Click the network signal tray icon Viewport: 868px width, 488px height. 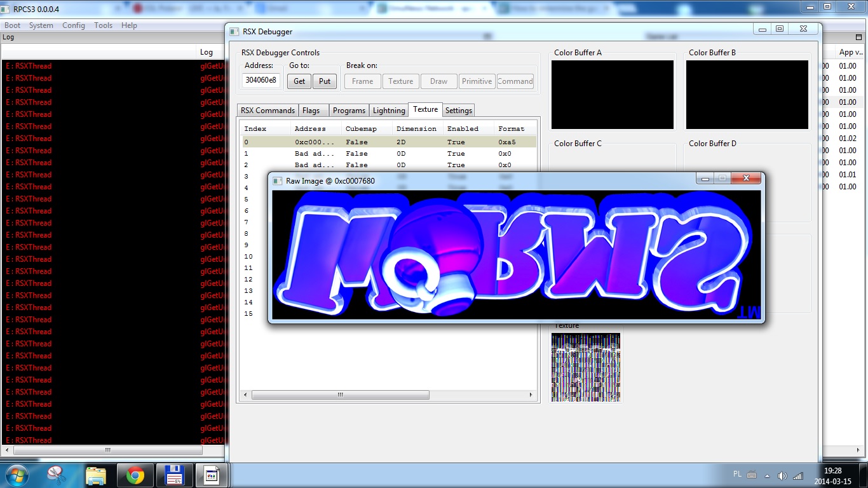(x=798, y=476)
